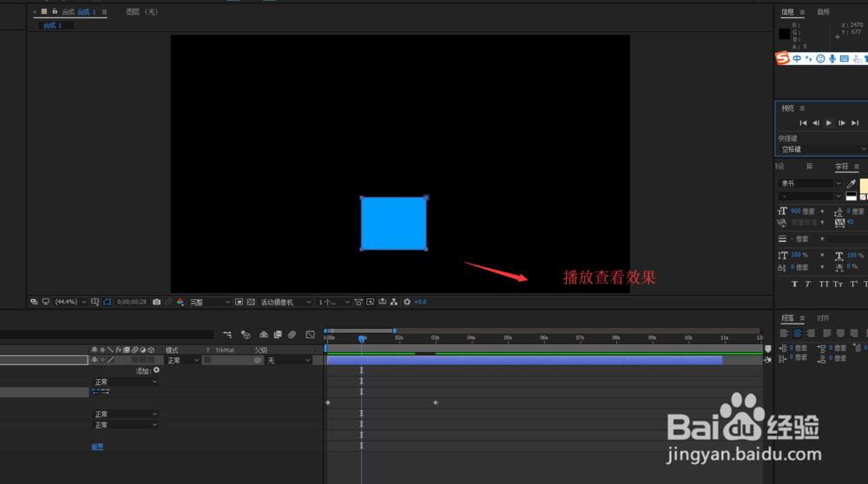Open the font family 隶书 dropdown

tap(810, 183)
